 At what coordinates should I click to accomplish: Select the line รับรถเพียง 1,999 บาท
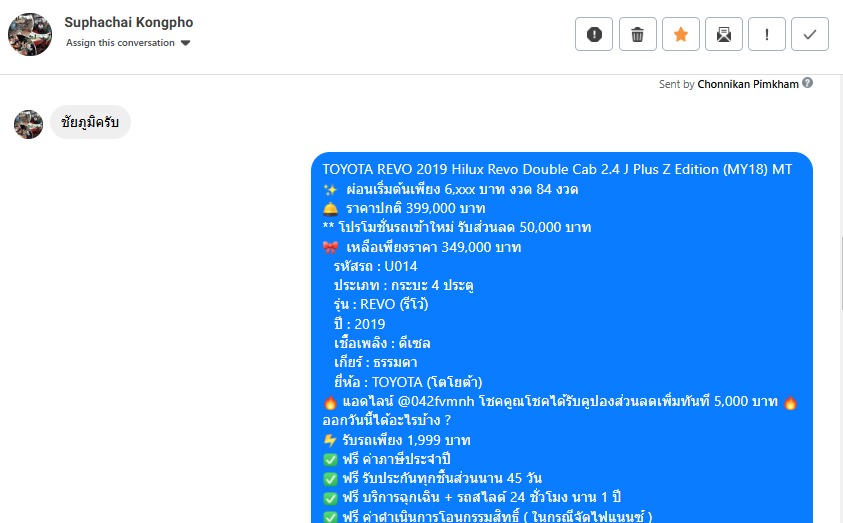coord(397,440)
